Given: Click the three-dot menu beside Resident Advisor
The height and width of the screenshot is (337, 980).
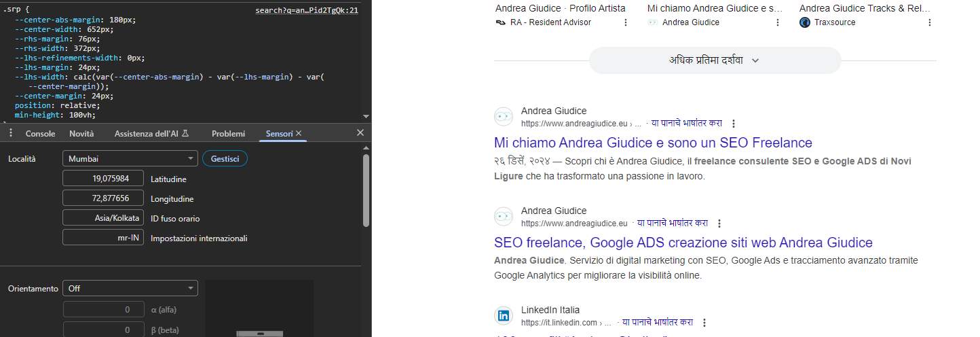Looking at the screenshot, I should [x=626, y=22].
